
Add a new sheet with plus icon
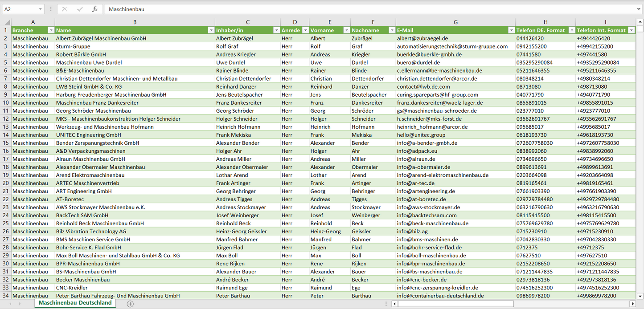point(130,304)
